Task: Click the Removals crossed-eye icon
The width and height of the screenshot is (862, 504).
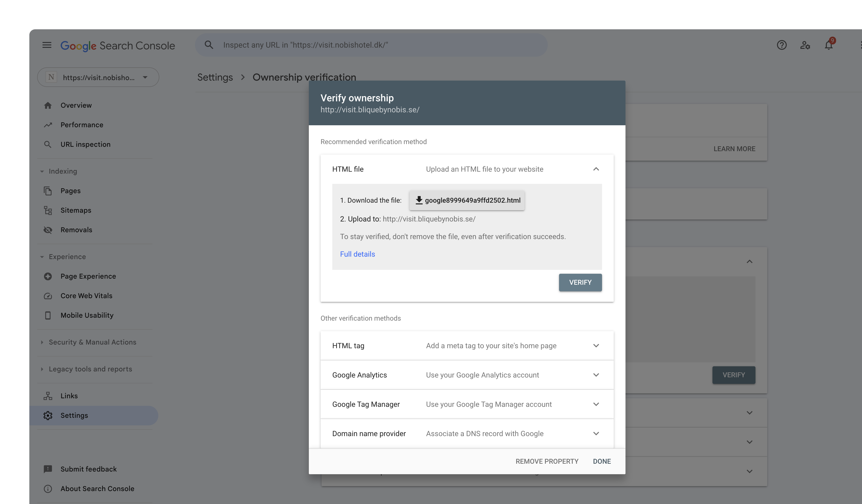Action: (48, 230)
